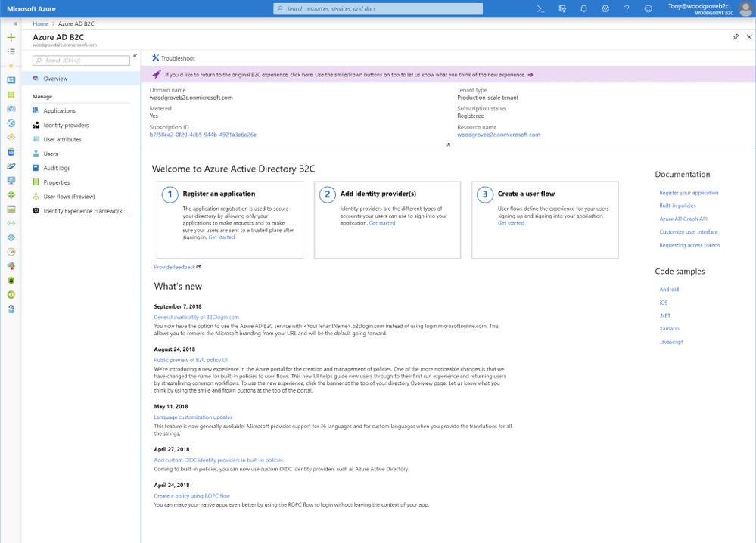The height and width of the screenshot is (543, 756).
Task: Open Dashboard icon in left sidebar
Action: click(11, 80)
